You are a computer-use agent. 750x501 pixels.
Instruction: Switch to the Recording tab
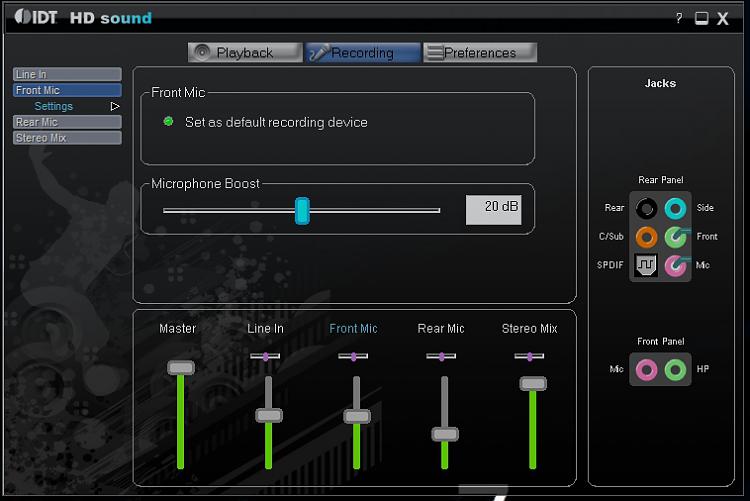point(363,53)
